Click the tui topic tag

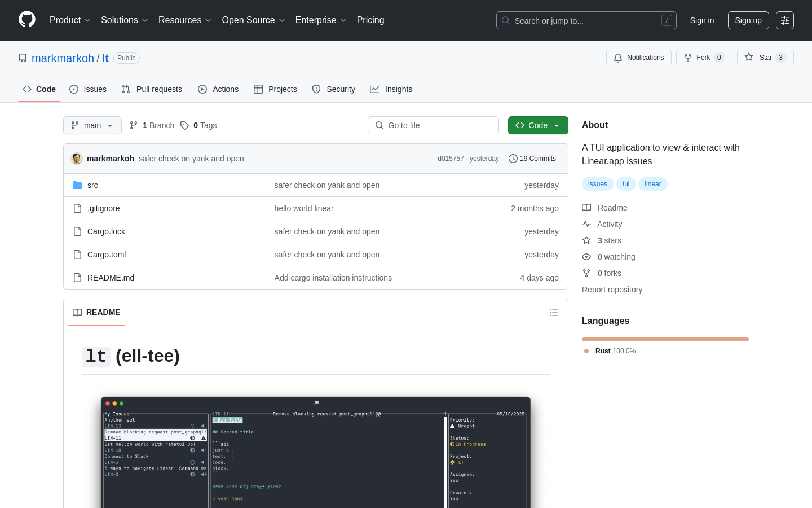pos(626,184)
